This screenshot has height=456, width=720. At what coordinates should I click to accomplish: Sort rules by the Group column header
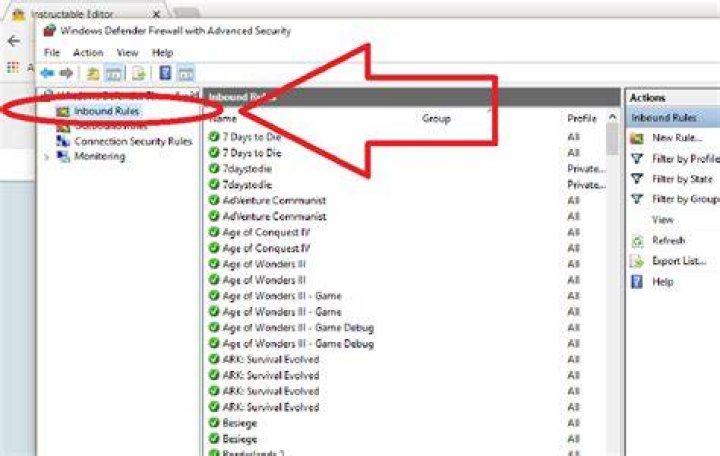point(436,118)
